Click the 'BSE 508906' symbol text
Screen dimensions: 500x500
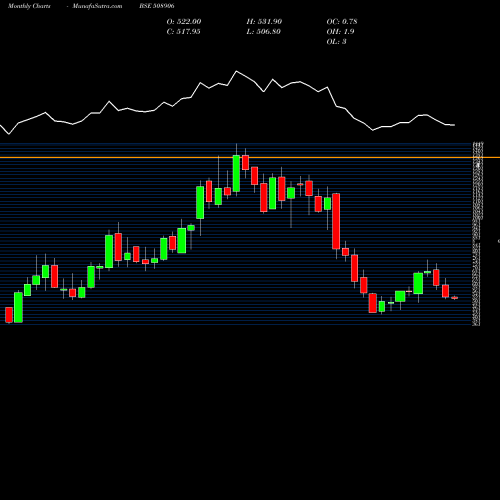click(157, 6)
